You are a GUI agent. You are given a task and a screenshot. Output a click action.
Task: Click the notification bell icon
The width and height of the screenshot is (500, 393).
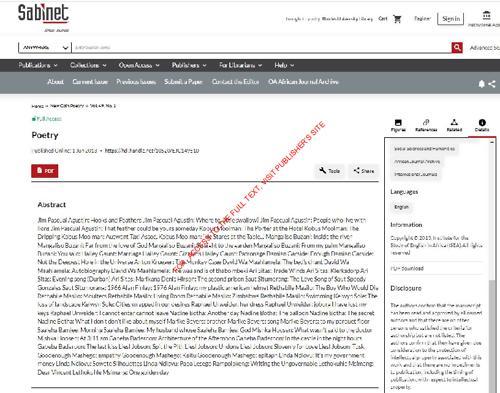pos(481,84)
